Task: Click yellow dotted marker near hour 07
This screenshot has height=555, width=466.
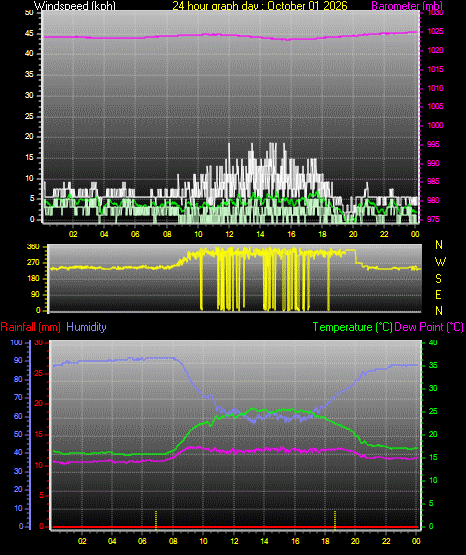Action: pyautogui.click(x=156, y=520)
